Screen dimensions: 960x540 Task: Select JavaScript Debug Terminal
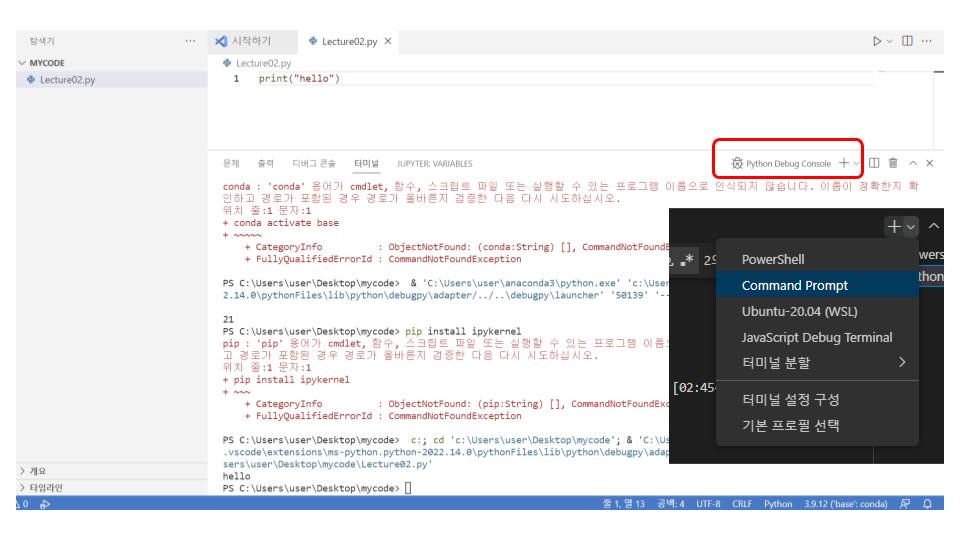click(x=817, y=337)
